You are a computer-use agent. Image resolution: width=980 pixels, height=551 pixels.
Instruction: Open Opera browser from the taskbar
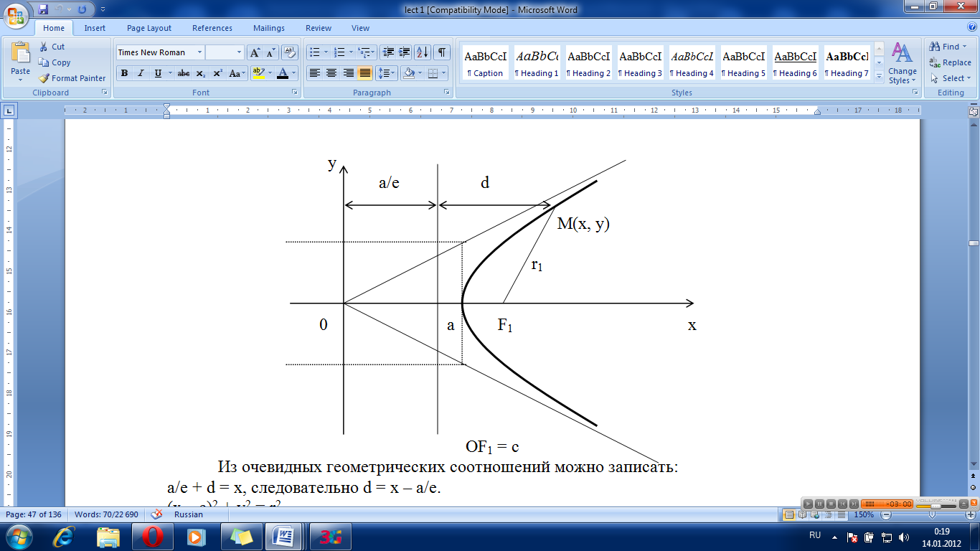click(x=153, y=536)
